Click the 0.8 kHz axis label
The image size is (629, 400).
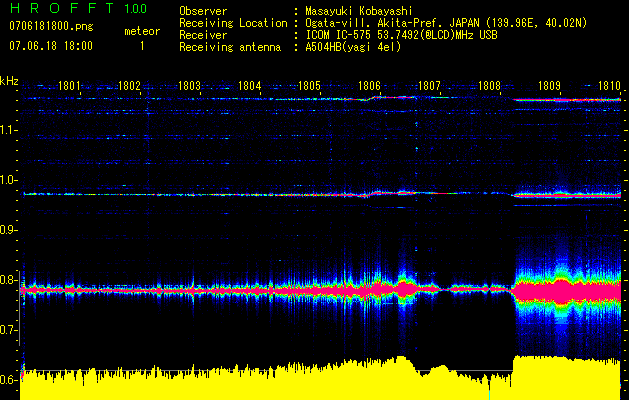[x=8, y=280]
